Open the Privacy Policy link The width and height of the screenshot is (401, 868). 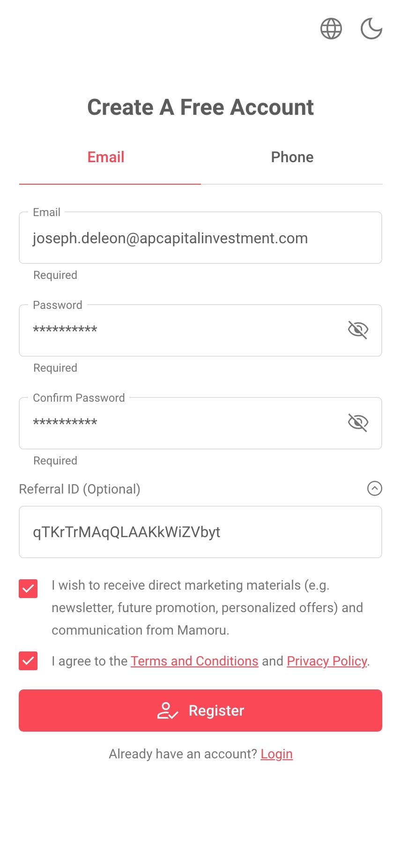(x=327, y=661)
